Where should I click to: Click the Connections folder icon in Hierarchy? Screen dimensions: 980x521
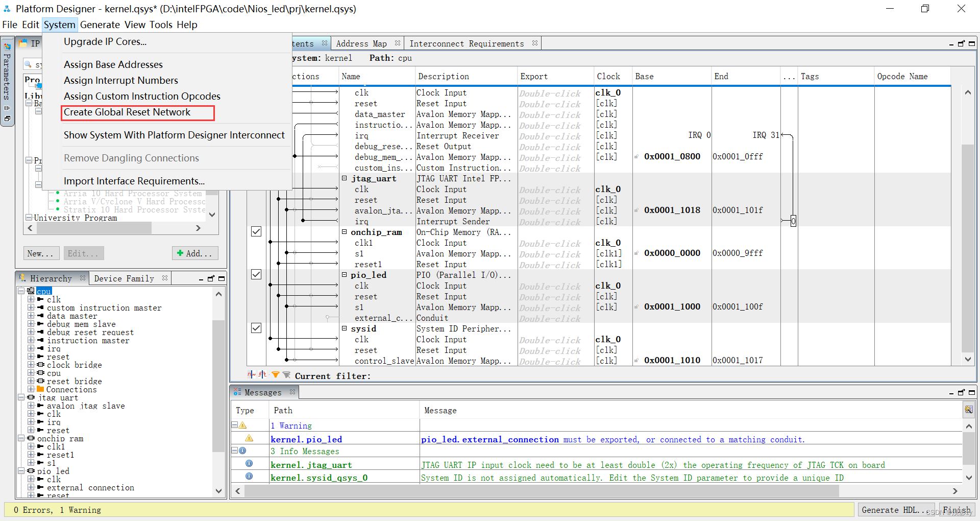[40, 389]
